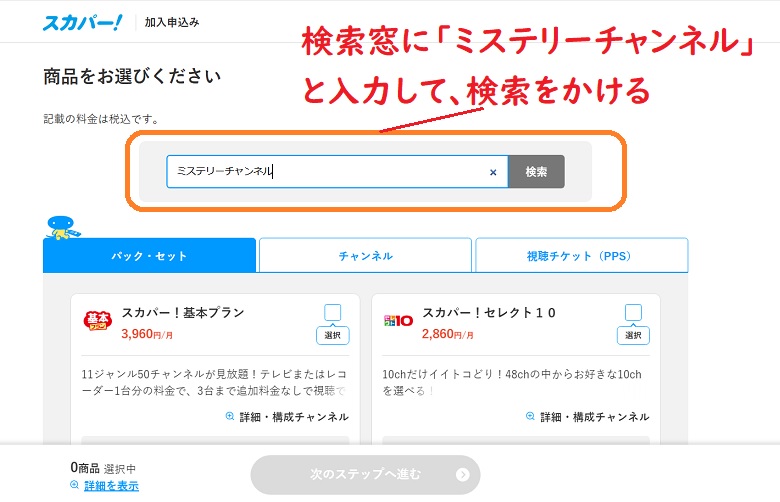
Task: Open the 視聴チケット（PPS） tab
Action: (582, 256)
